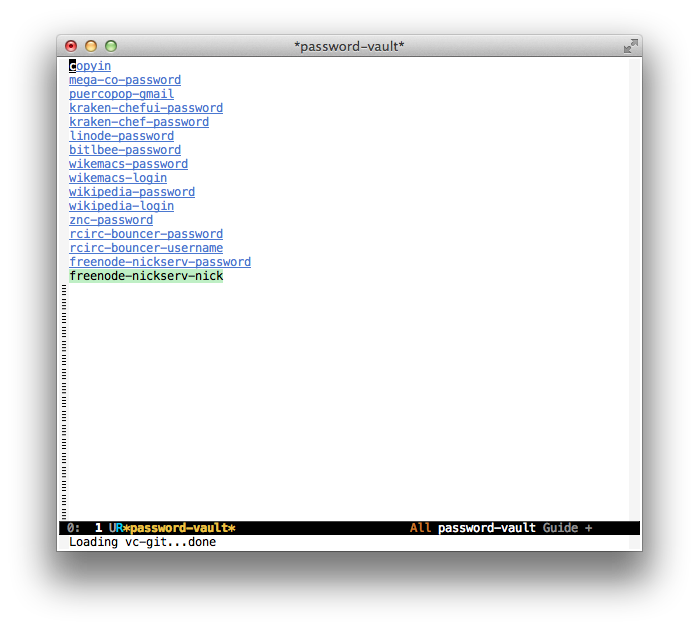This screenshot has width=699, height=630.
Task: Click Guide minor mode in mode line
Action: (x=560, y=528)
